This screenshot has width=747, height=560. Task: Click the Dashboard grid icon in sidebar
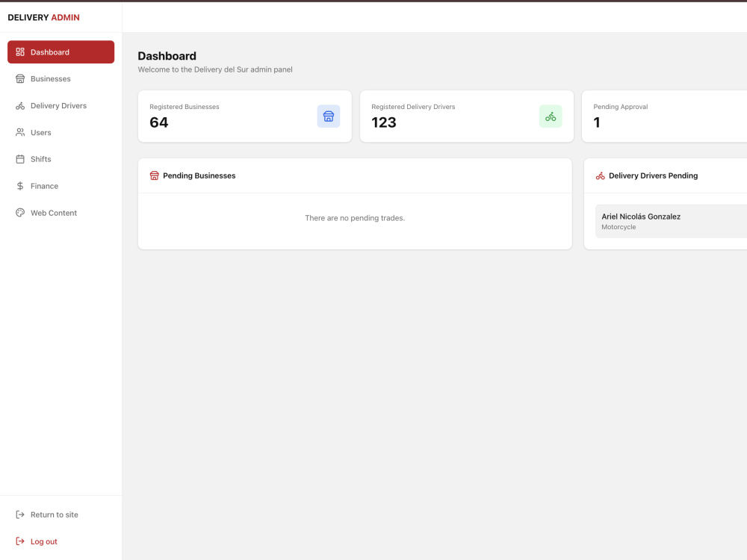coord(20,52)
